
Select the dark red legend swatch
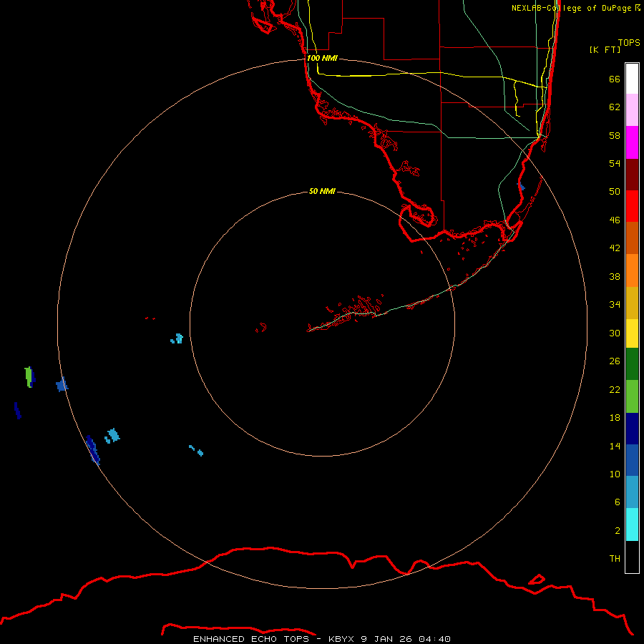pyautogui.click(x=632, y=175)
